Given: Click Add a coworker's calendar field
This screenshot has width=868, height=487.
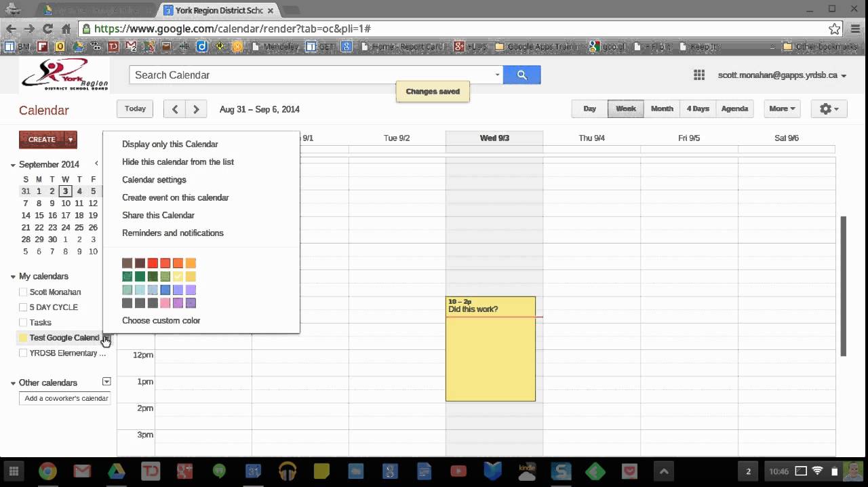Looking at the screenshot, I should tap(65, 398).
